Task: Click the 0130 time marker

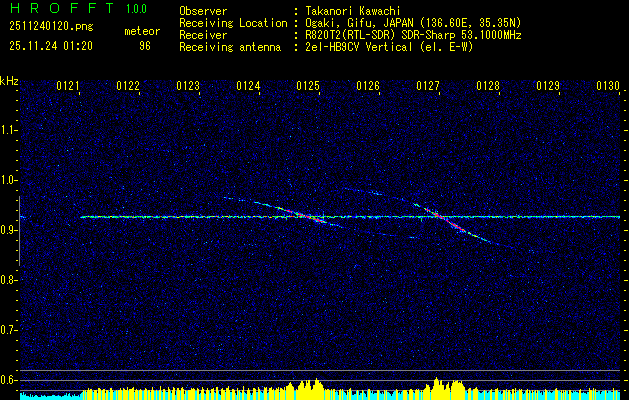Action: [x=608, y=86]
